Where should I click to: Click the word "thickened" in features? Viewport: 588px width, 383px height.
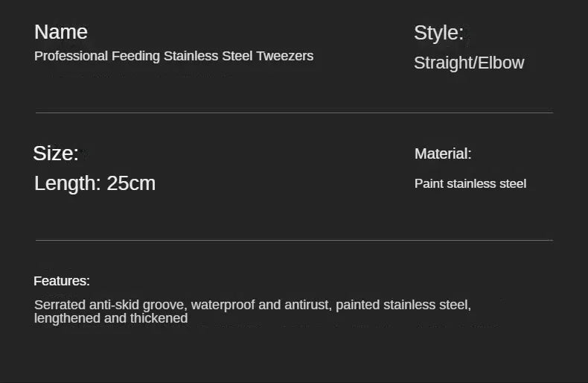(159, 318)
